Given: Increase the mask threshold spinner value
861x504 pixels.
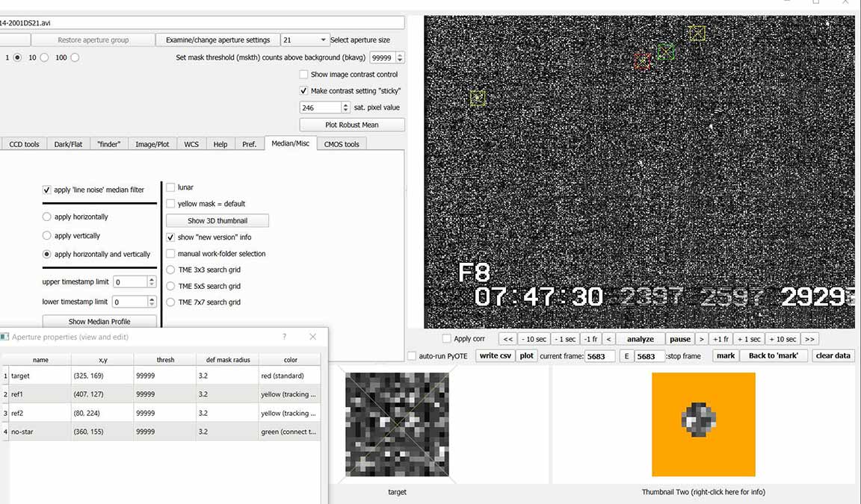Looking at the screenshot, I should click(x=400, y=55).
